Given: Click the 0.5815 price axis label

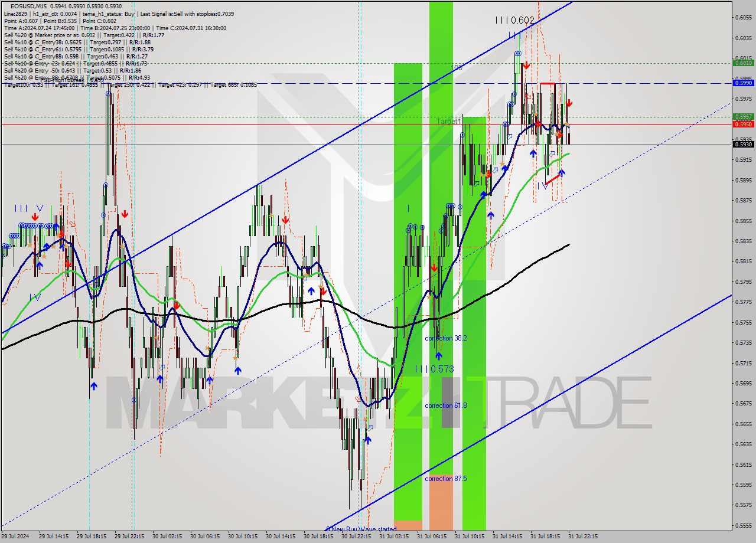Looking at the screenshot, I should coord(743,261).
